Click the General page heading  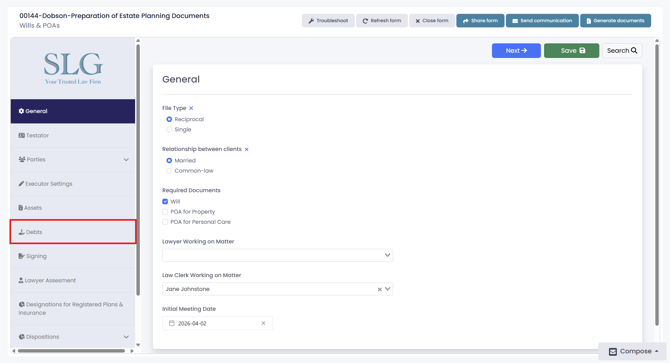pyautogui.click(x=181, y=79)
